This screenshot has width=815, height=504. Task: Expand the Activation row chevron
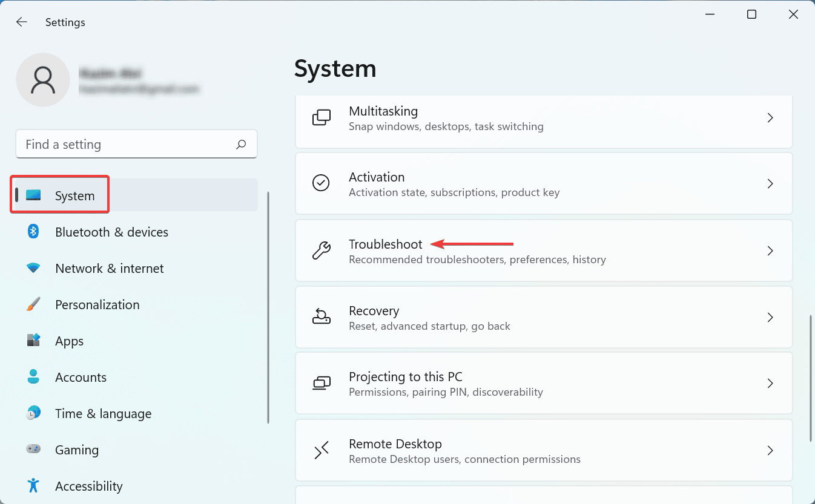coord(770,183)
